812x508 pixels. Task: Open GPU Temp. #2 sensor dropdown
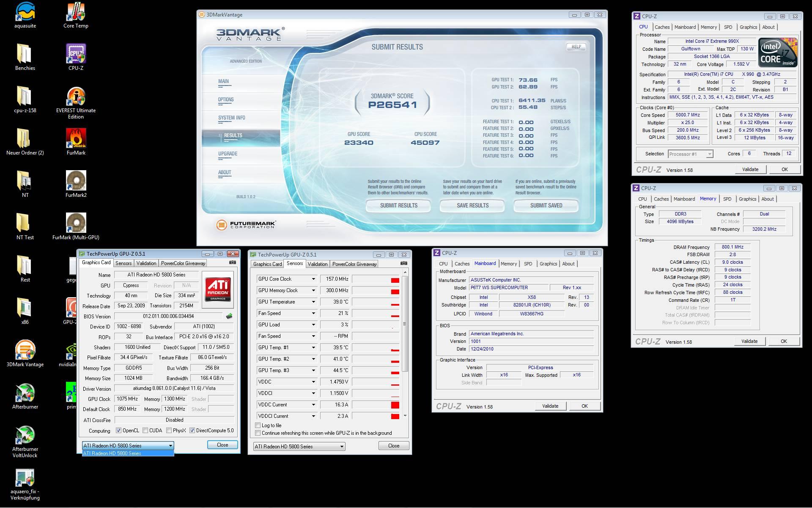(313, 359)
